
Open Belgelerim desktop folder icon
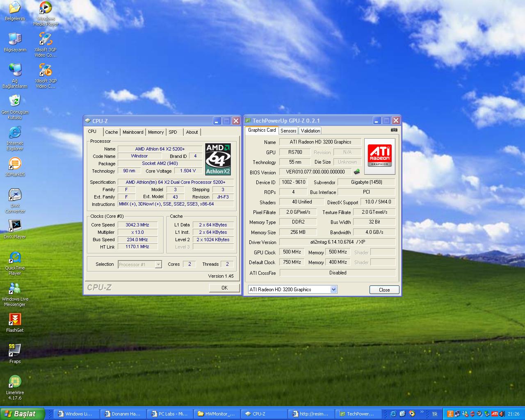pyautogui.click(x=15, y=11)
